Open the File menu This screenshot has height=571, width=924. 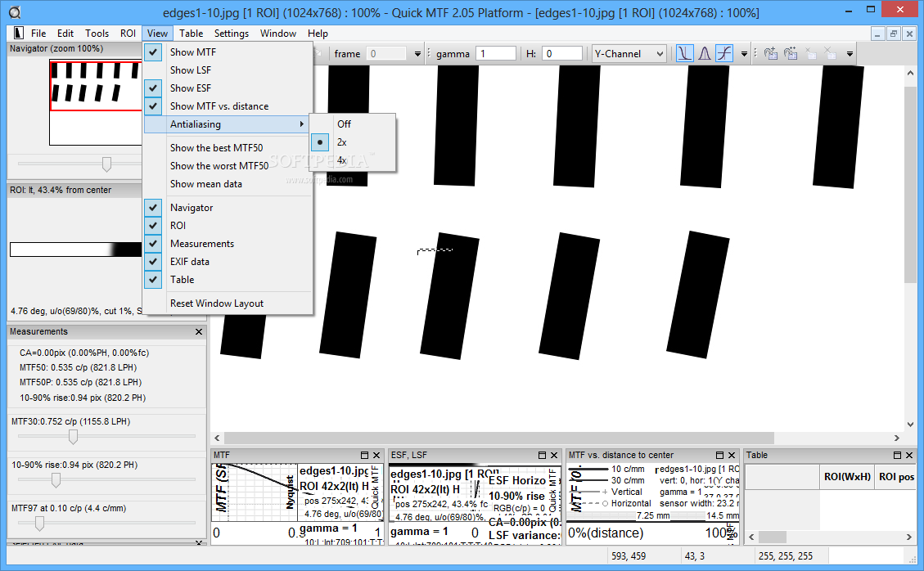pos(38,33)
